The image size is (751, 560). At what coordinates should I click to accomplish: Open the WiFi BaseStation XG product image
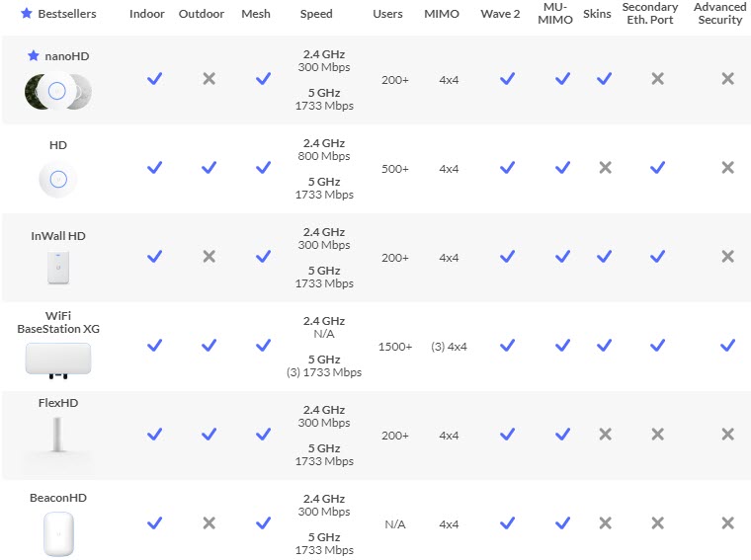pyautogui.click(x=58, y=360)
